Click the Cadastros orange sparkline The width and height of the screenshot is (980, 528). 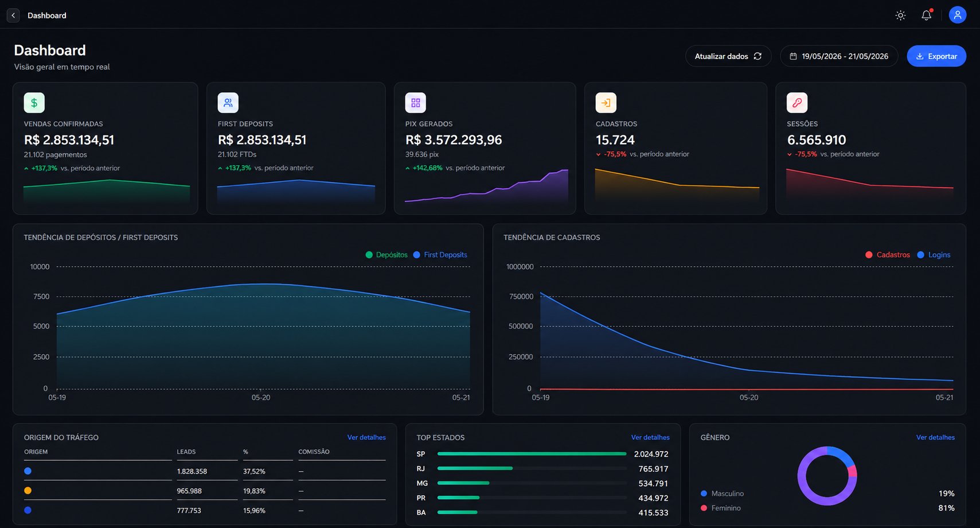pyautogui.click(x=677, y=185)
